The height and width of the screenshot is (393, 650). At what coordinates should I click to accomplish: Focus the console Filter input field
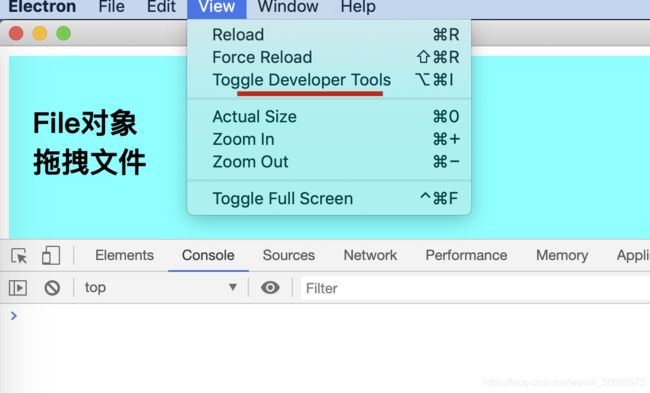475,288
